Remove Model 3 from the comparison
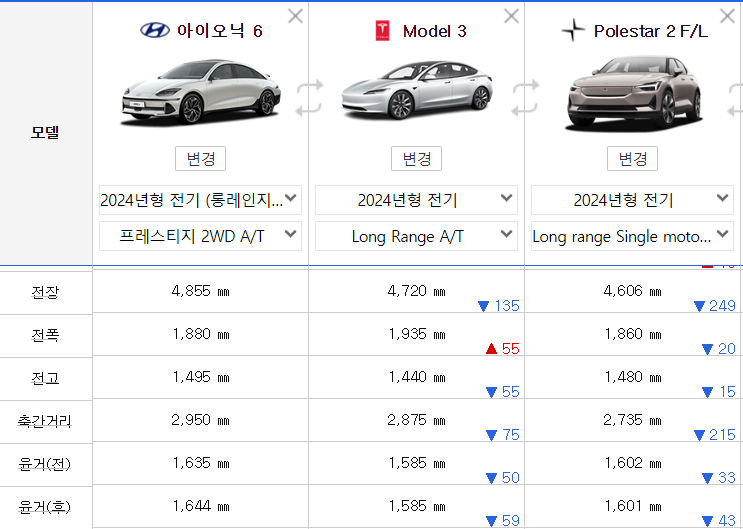This screenshot has width=743, height=529. [x=511, y=16]
